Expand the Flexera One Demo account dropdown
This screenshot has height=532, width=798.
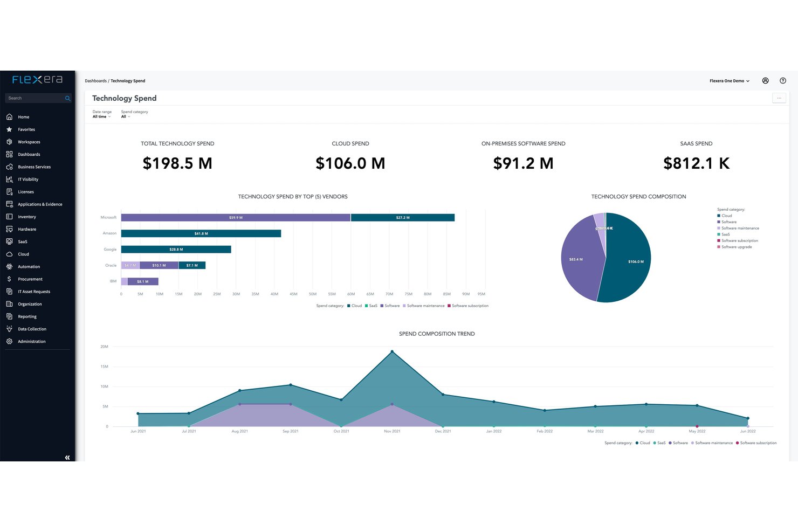(x=730, y=81)
